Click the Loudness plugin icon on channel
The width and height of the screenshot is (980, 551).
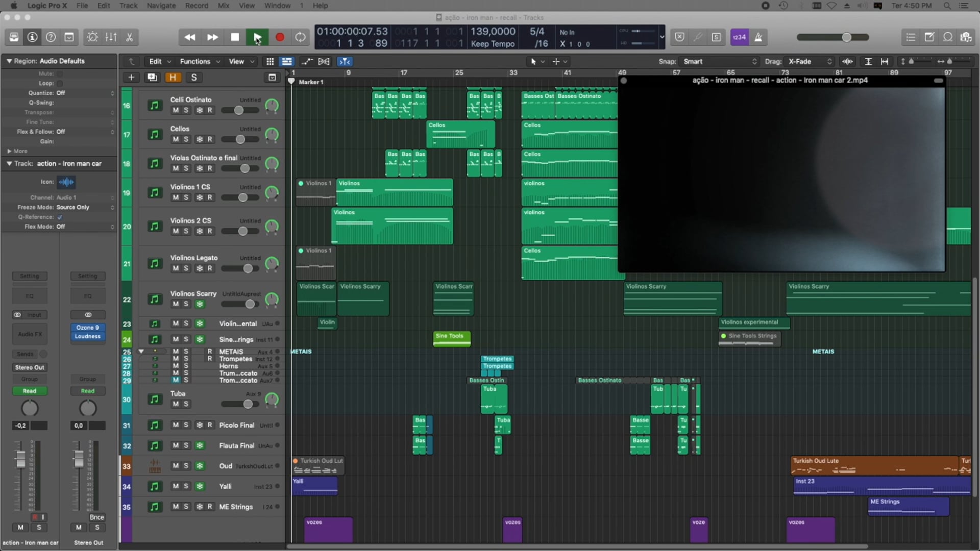(87, 336)
